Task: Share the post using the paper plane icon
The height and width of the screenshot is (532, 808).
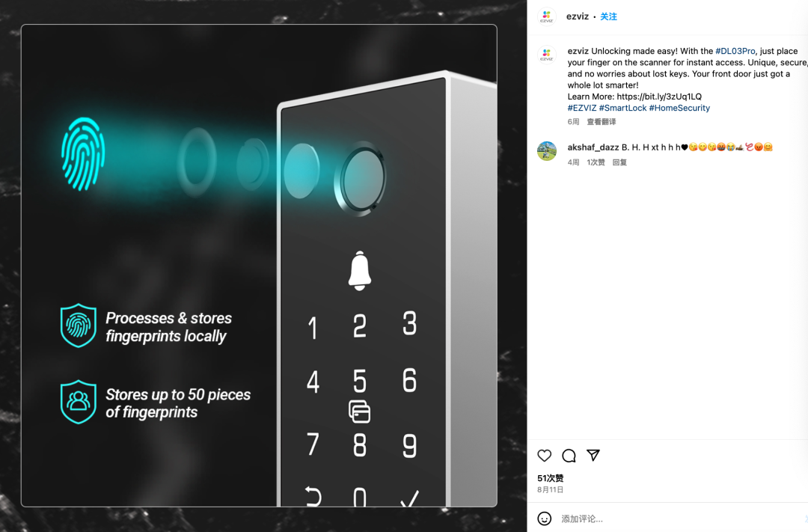Action: tap(593, 455)
